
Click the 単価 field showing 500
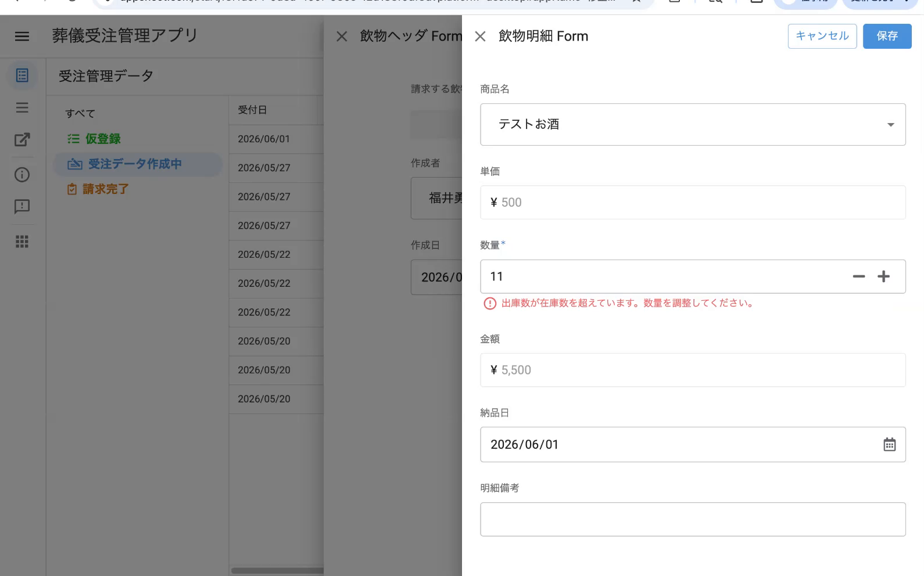point(693,202)
